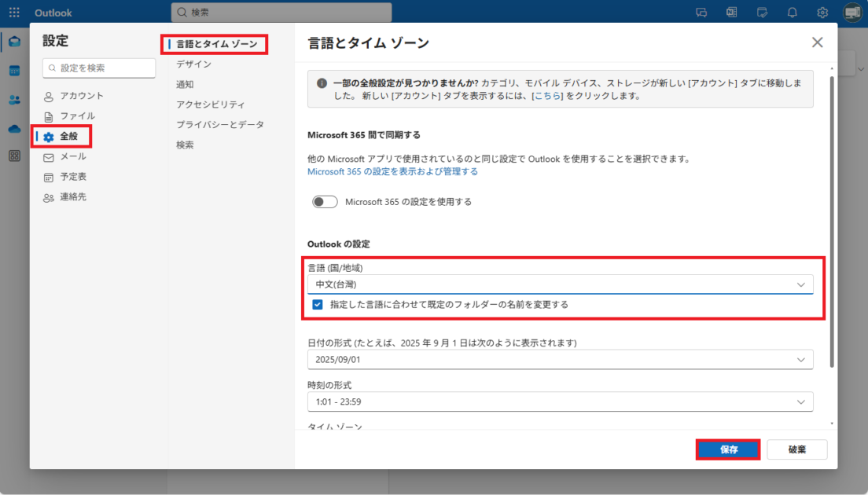Click the settings gear in the header

click(x=822, y=12)
